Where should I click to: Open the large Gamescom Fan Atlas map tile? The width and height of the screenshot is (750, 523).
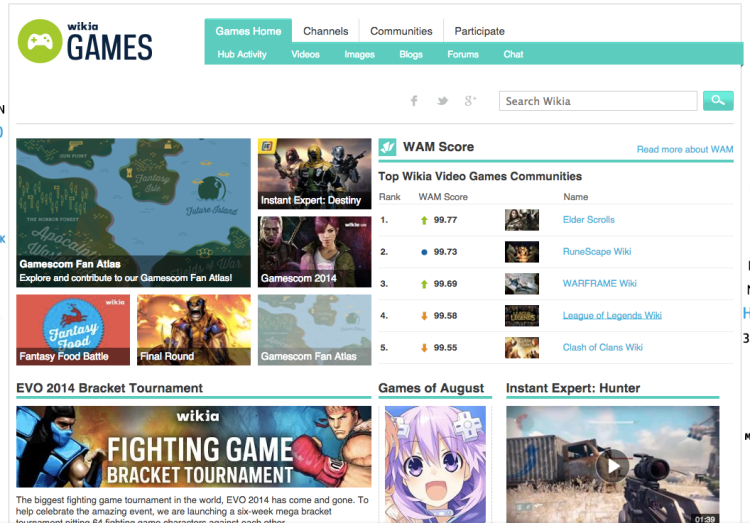(x=133, y=213)
